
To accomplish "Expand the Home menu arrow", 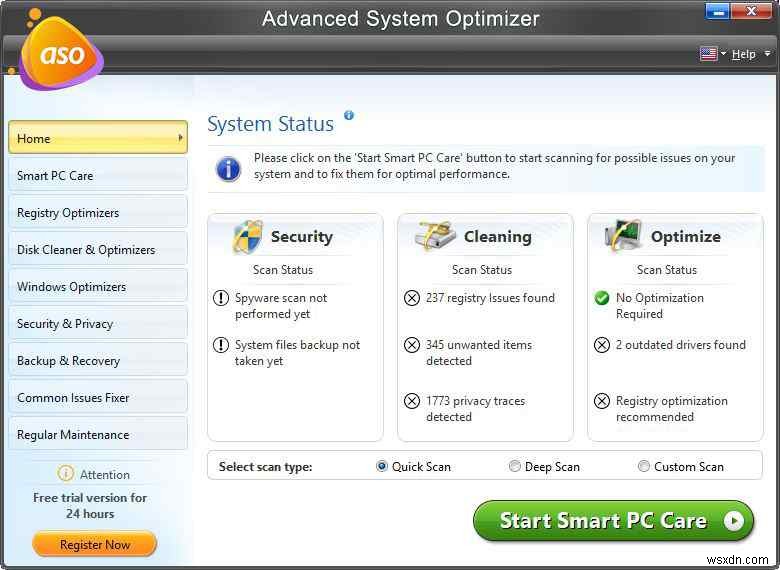I will 180,138.
